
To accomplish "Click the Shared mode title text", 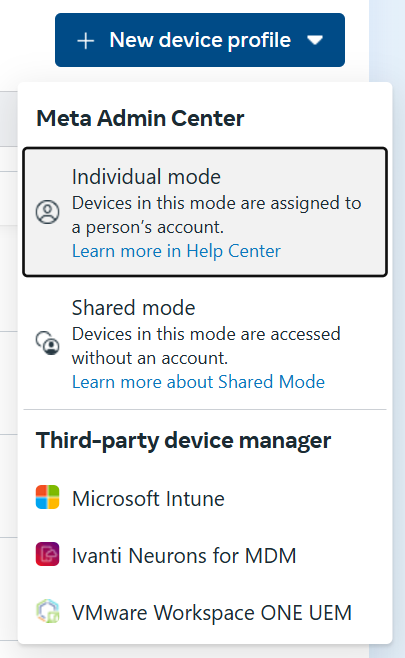I will 133,308.
